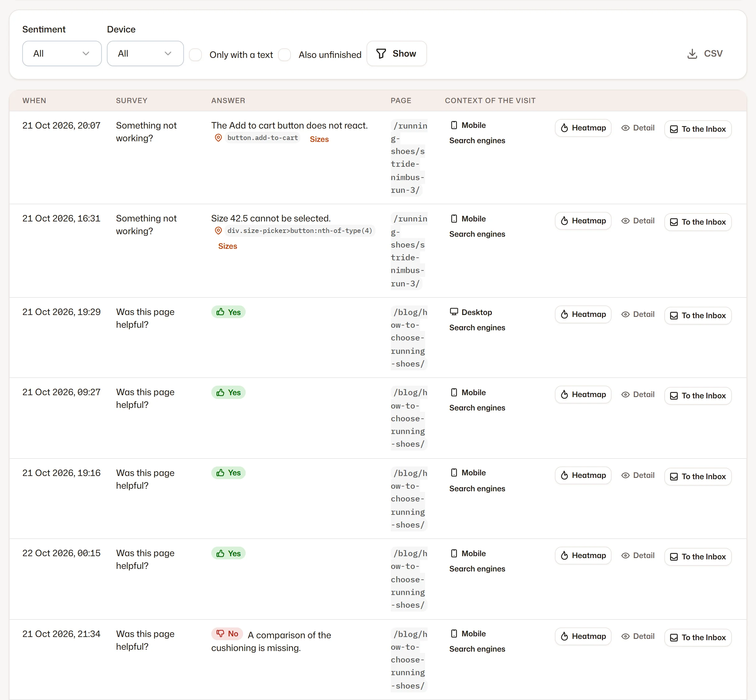Send the 16:31 answer to the Inbox
This screenshot has width=756, height=700.
(698, 222)
